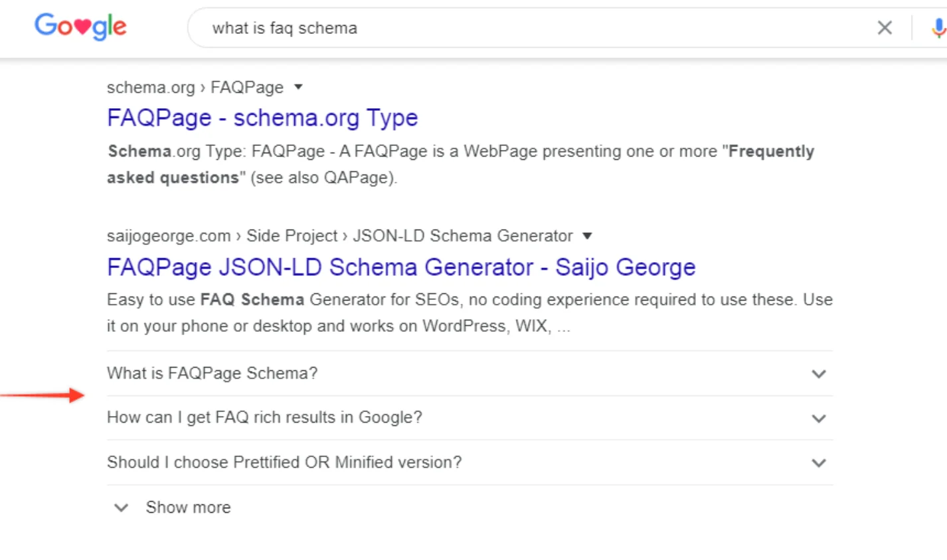
Task: Expand 'How can I get FAQ rich results in Google?'
Action: point(264,417)
